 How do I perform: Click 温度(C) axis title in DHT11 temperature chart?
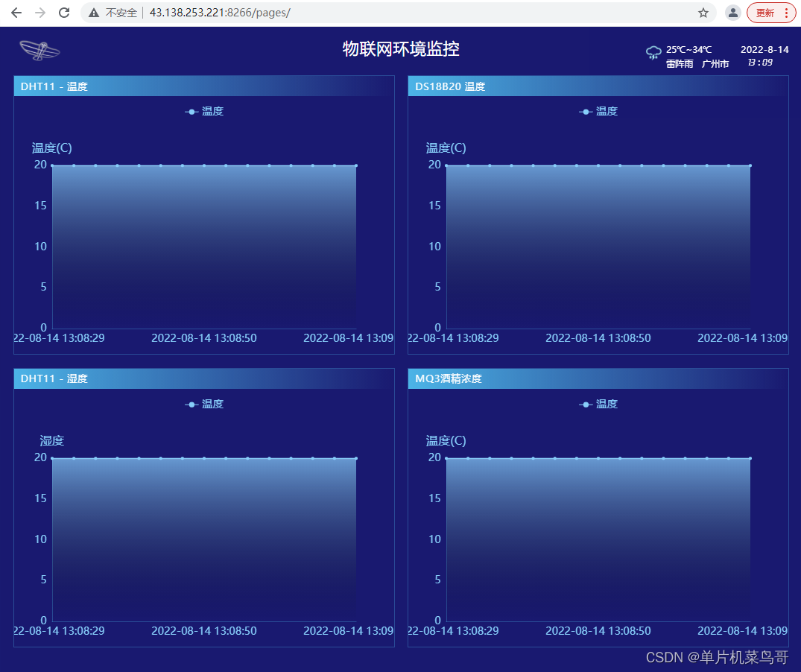(x=51, y=148)
